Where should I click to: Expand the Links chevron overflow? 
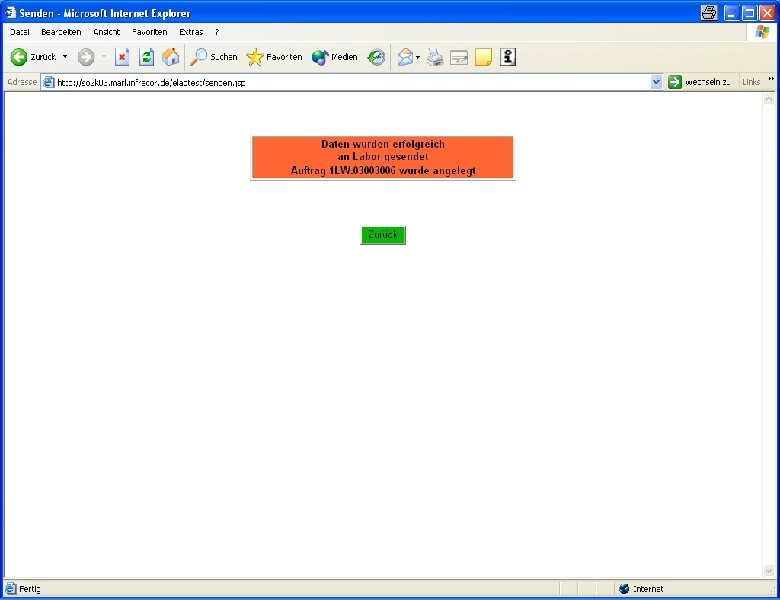pyautogui.click(x=771, y=80)
